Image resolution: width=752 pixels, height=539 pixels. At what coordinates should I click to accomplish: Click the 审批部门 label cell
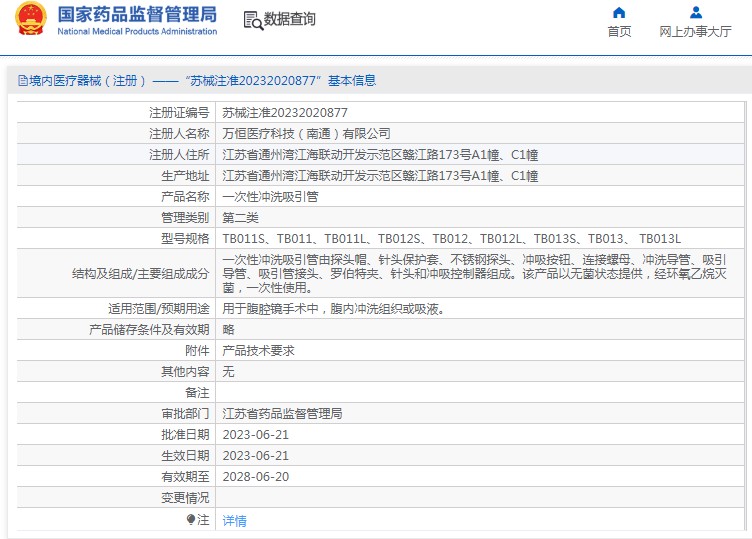point(117,413)
